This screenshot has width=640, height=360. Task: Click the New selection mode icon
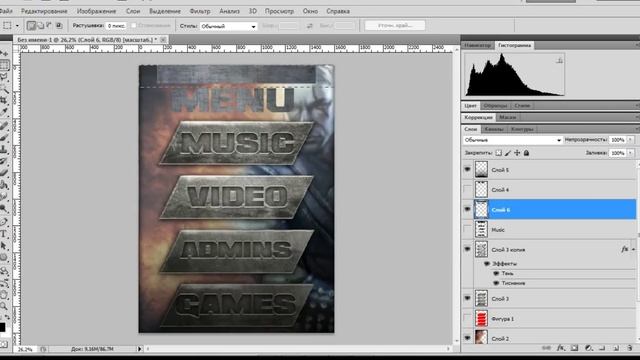31,26
